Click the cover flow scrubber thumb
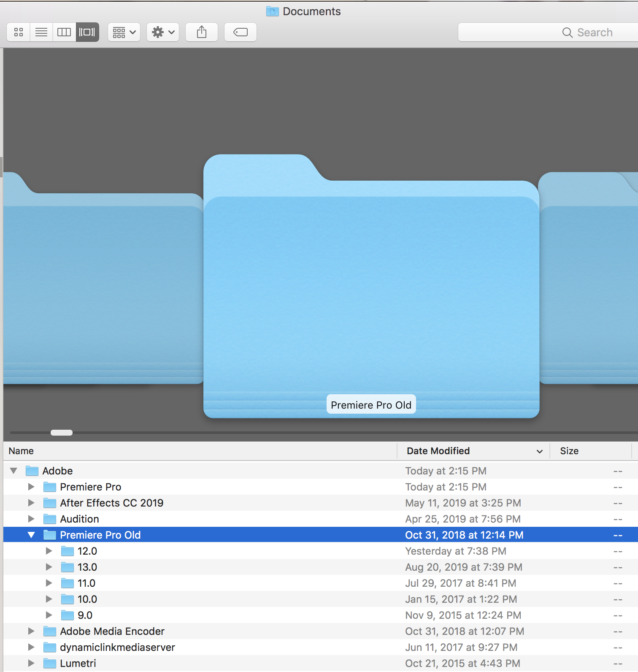Viewport: 638px width, 672px height. [x=62, y=433]
